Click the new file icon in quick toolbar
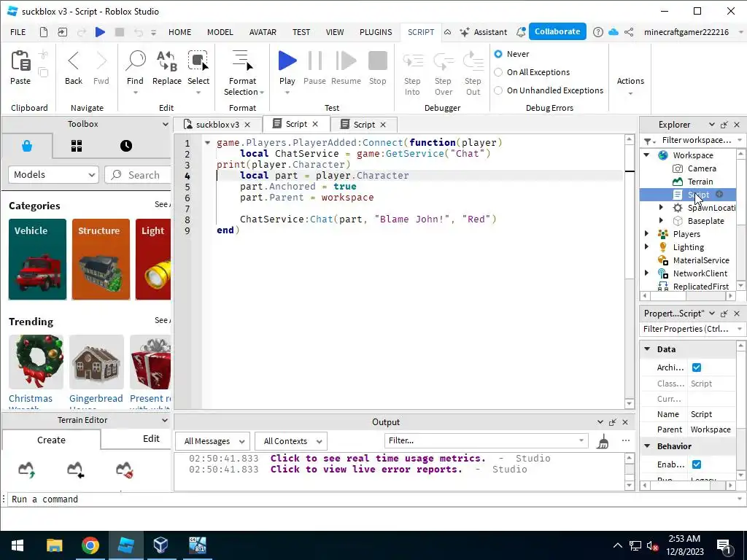The image size is (747, 560). (x=43, y=32)
